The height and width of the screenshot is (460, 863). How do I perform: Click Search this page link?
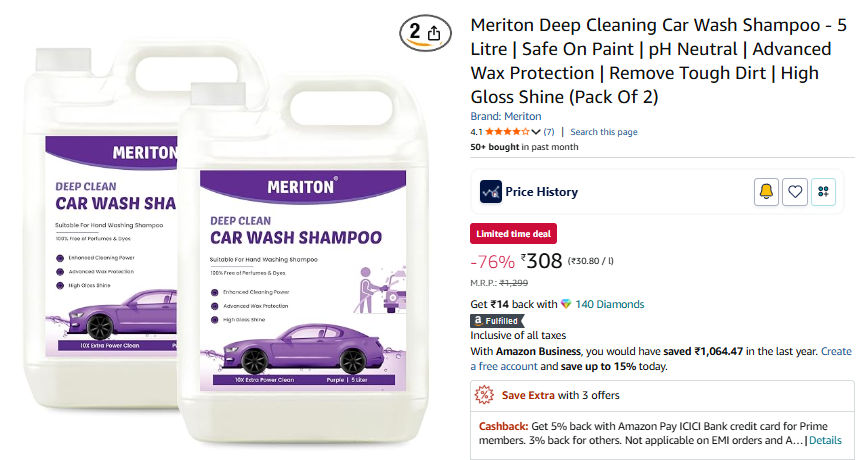(604, 132)
